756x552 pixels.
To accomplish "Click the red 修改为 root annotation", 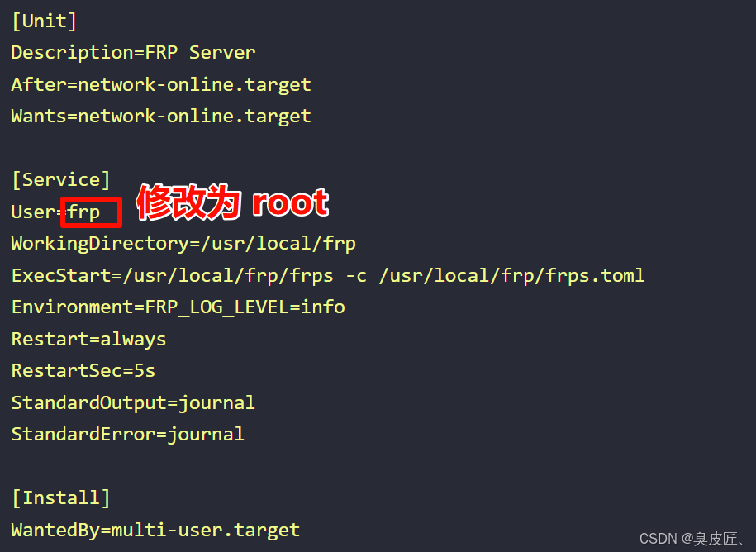I will (x=233, y=202).
